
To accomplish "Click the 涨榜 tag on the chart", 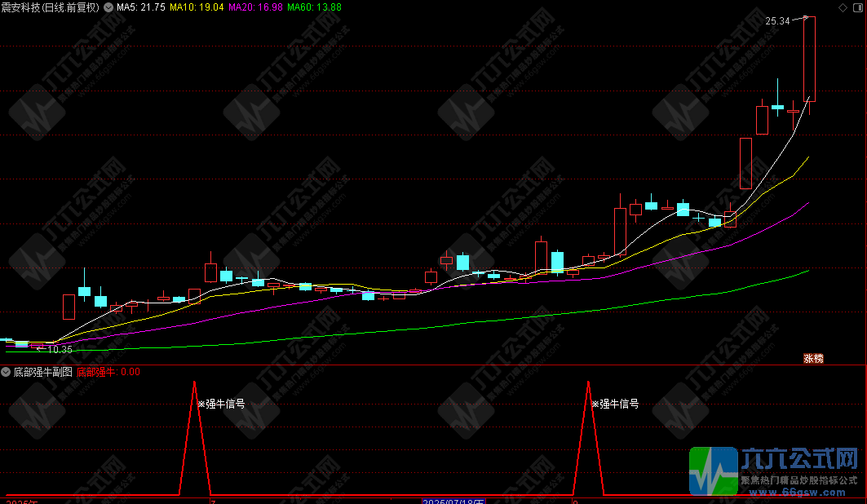I will click(813, 358).
